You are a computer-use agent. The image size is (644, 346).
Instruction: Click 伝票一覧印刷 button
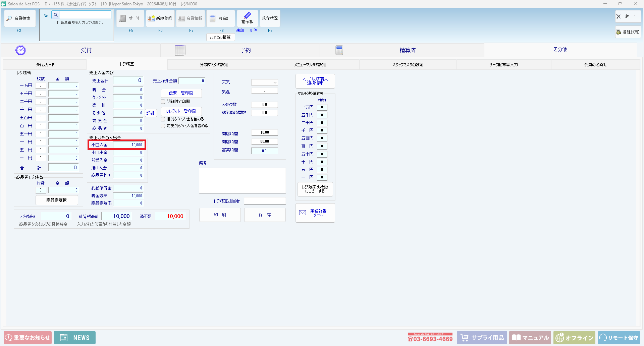tap(181, 93)
